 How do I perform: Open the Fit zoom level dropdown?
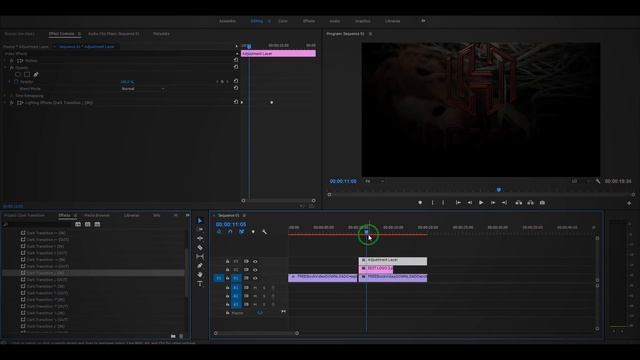374,181
